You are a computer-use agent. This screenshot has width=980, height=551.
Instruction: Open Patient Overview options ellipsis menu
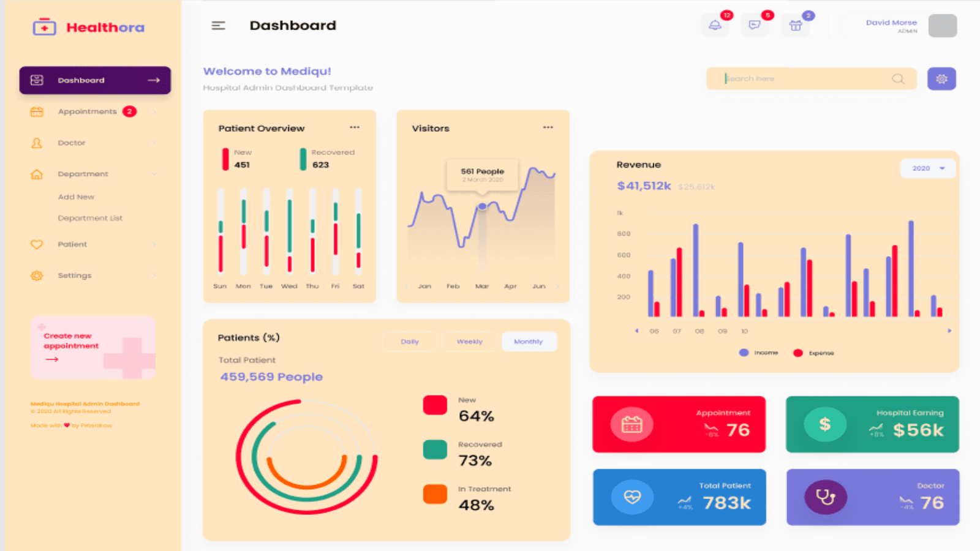tap(355, 127)
